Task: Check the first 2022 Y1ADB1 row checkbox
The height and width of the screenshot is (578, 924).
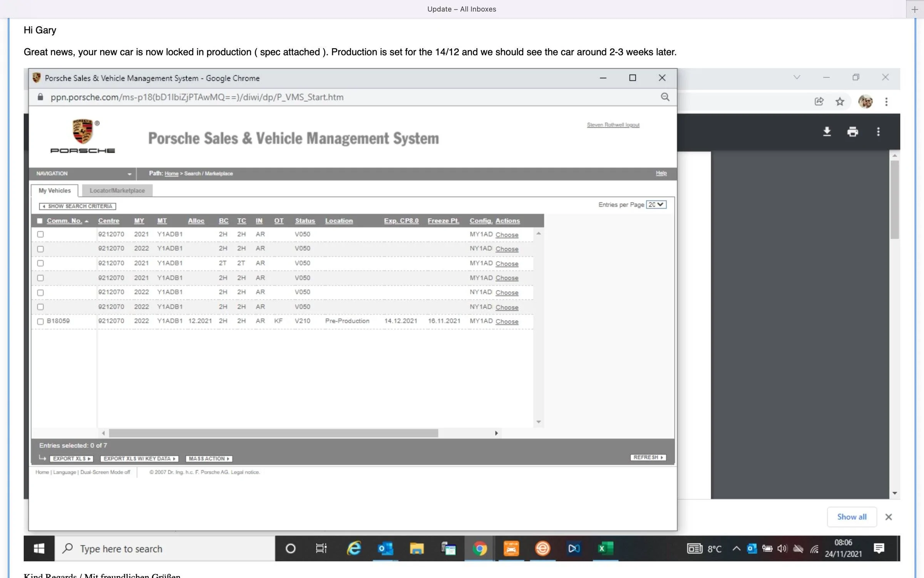Action: pos(40,249)
